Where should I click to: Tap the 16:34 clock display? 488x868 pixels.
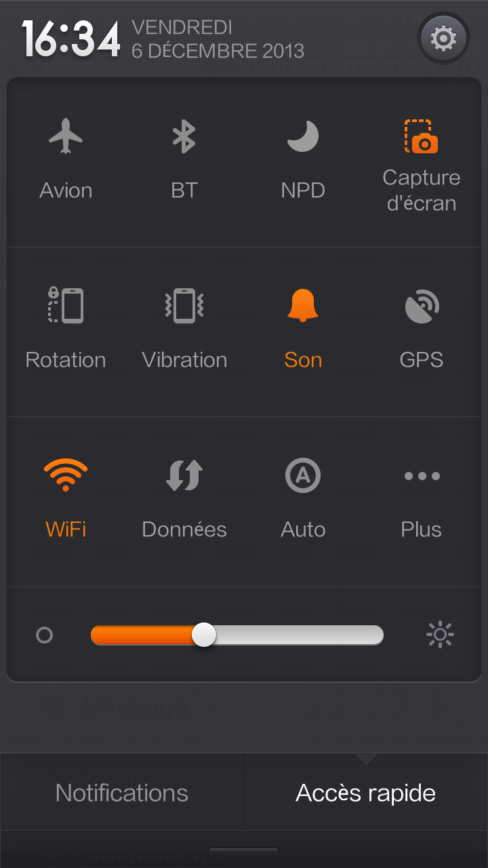71,39
